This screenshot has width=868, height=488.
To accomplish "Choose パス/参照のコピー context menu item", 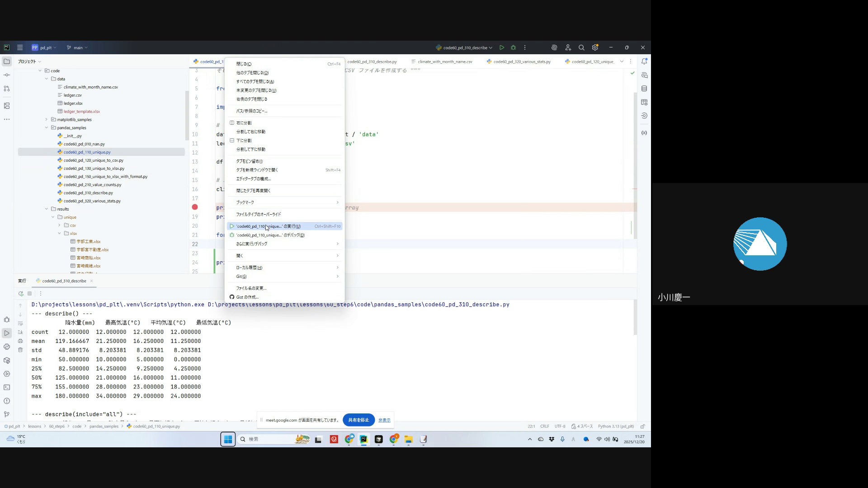I will [x=252, y=111].
